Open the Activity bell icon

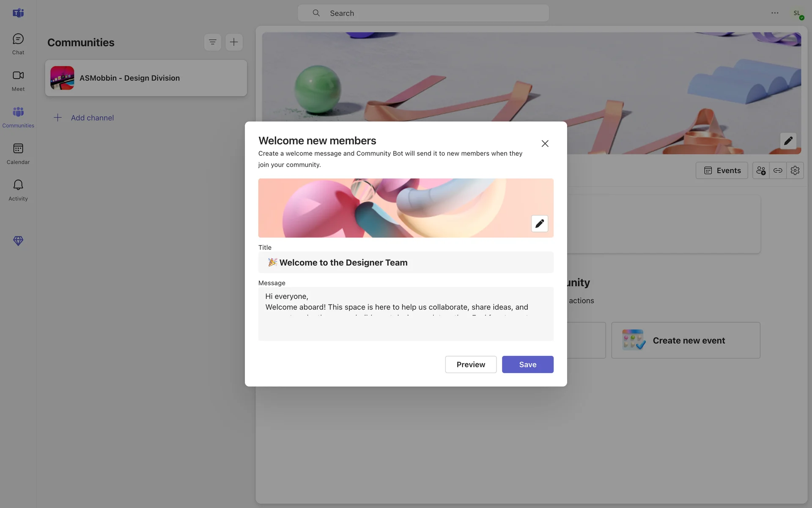pos(18,190)
